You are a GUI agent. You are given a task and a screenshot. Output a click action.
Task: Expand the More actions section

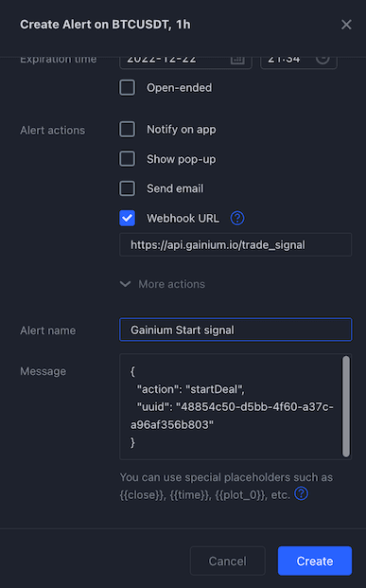(x=163, y=284)
